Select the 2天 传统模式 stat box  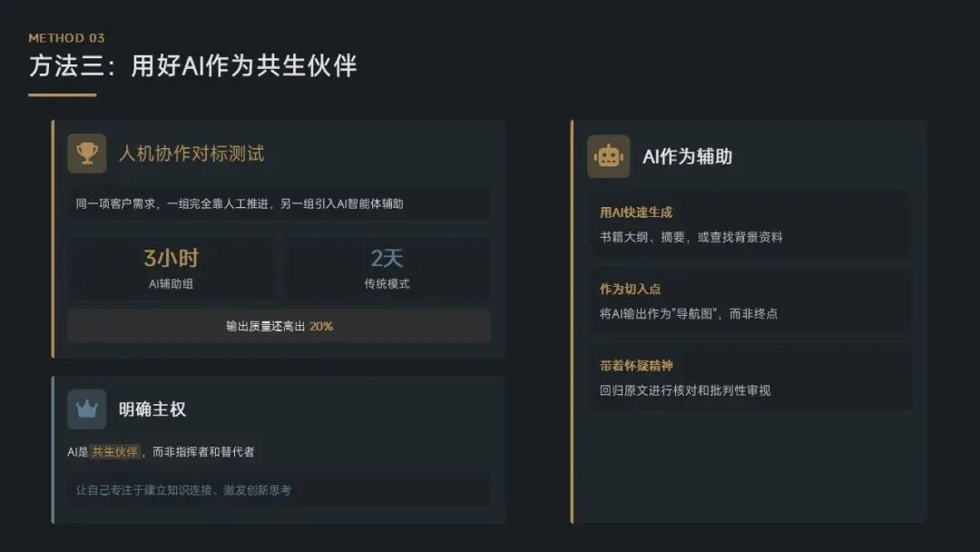387,268
